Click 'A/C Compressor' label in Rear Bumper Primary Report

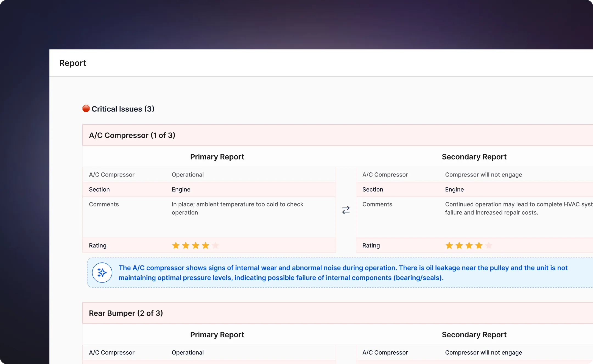112,352
